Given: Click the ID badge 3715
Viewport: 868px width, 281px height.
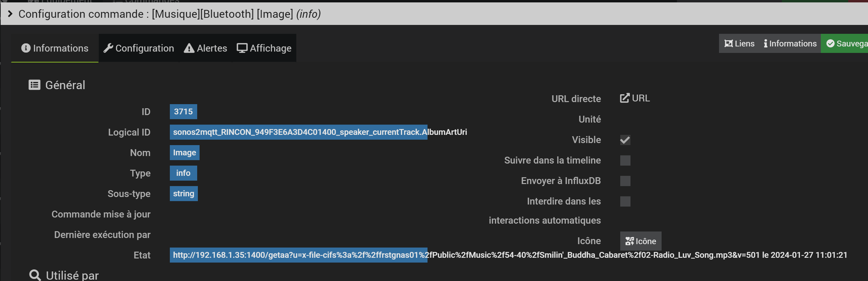Looking at the screenshot, I should (183, 112).
